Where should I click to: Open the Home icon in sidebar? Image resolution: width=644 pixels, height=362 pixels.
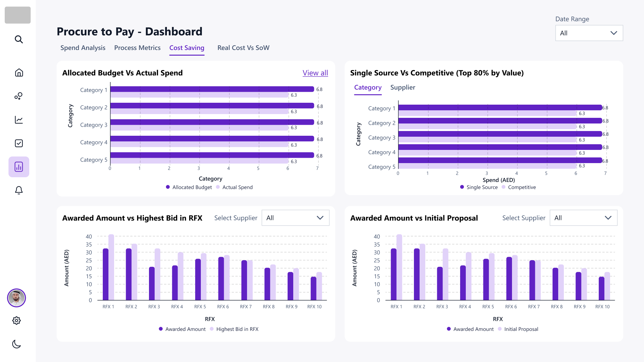click(x=19, y=73)
